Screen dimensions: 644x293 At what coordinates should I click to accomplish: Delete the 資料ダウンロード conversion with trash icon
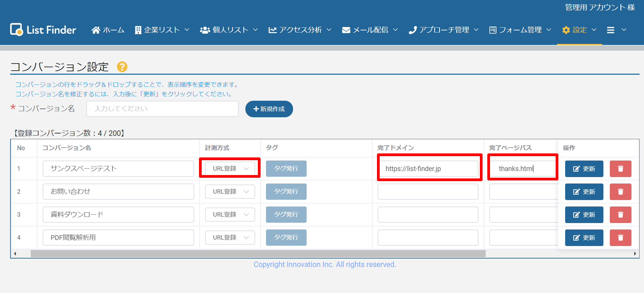620,215
